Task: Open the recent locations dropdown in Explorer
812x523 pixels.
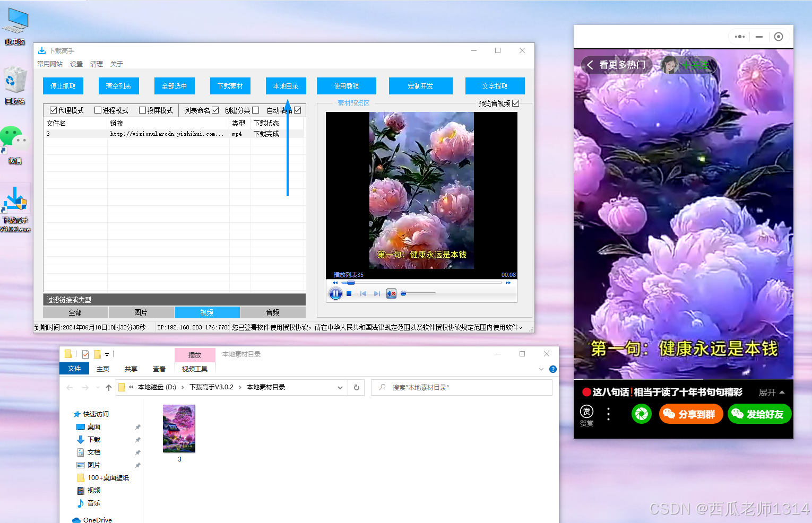Action: click(98, 388)
